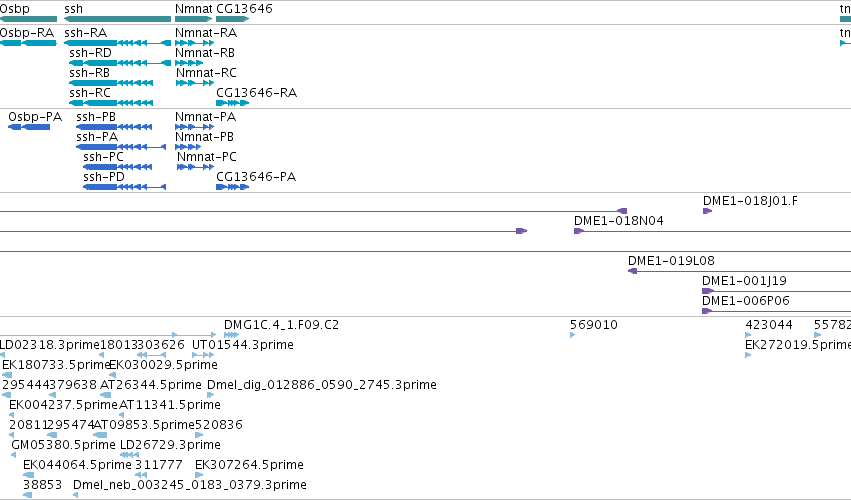851x500 pixels.
Task: Click the DME1-006P06 clone label
Action: tap(746, 301)
